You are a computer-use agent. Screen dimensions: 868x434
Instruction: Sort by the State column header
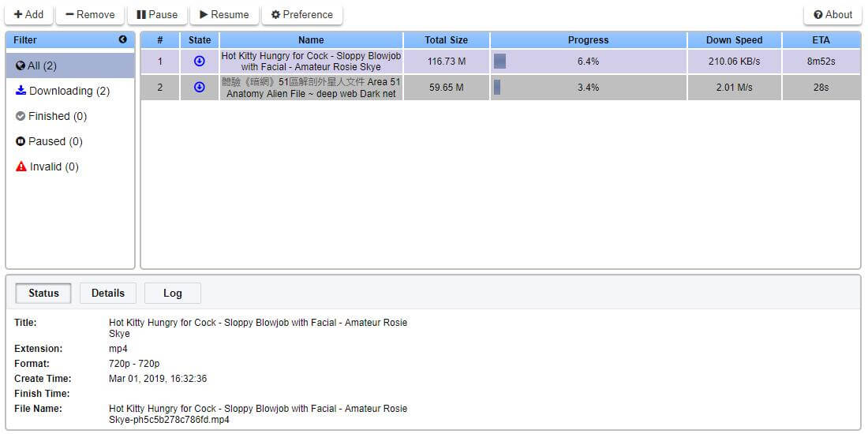coord(200,40)
